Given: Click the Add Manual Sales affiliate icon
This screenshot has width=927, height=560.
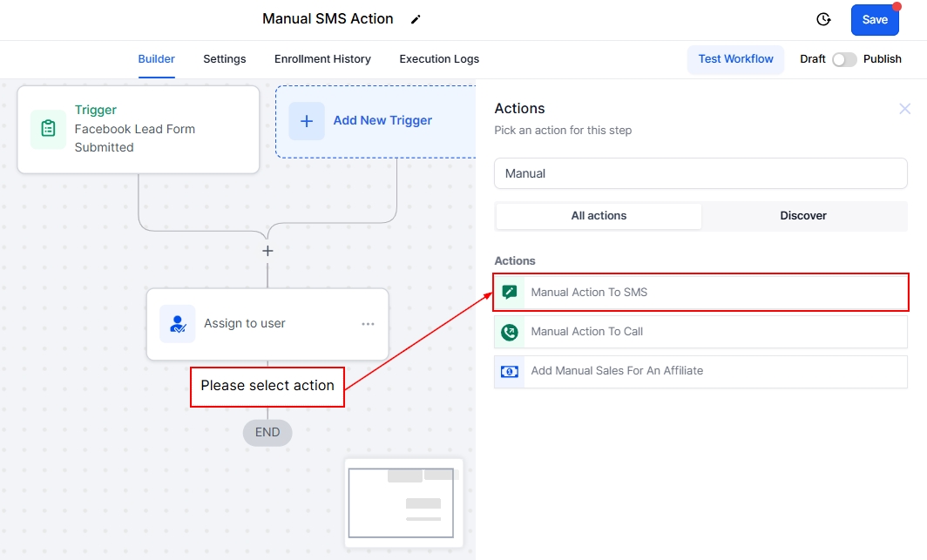Looking at the screenshot, I should click(510, 371).
